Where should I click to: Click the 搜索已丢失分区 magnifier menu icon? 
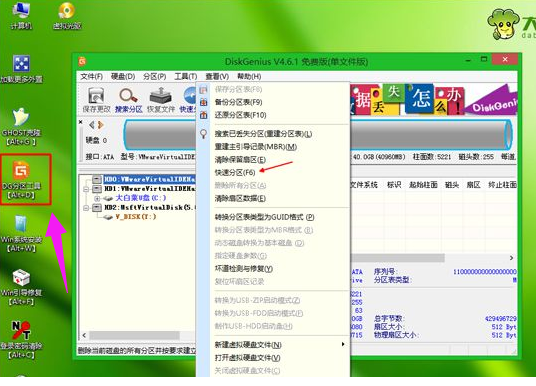(x=204, y=134)
